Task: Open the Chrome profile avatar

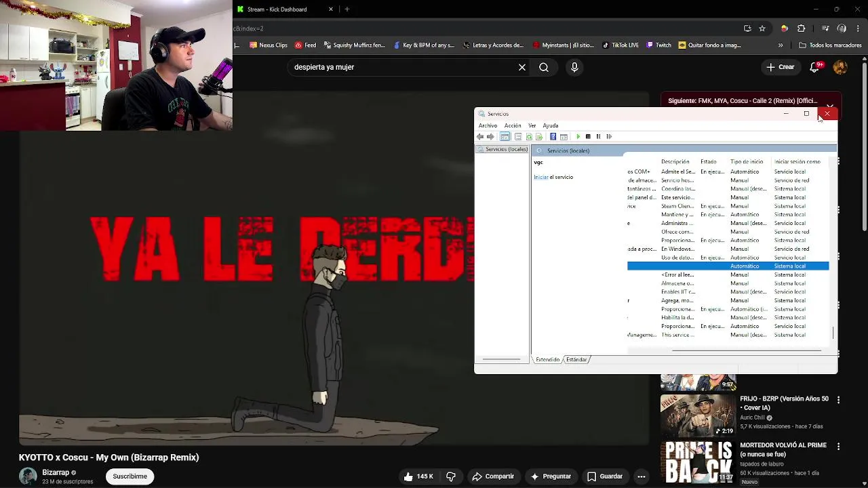Action: tap(842, 28)
